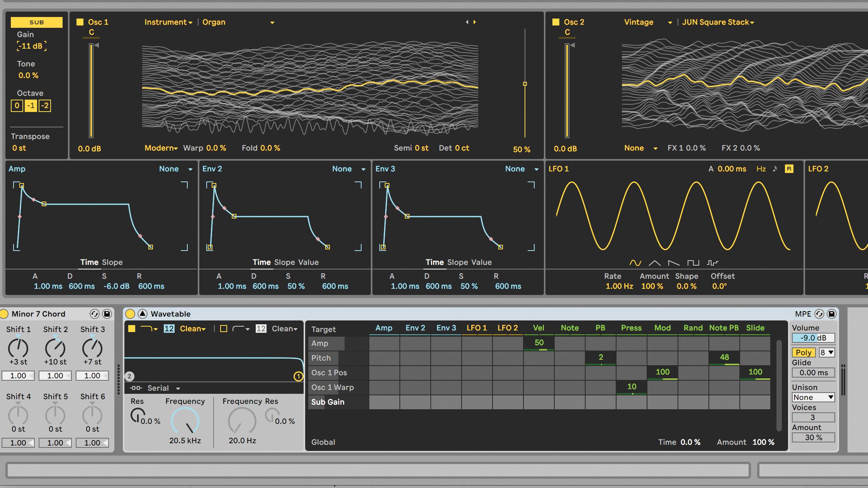
Task: Hot-swap the Wavetable preset via circular arrows icon
Action: pos(819,314)
